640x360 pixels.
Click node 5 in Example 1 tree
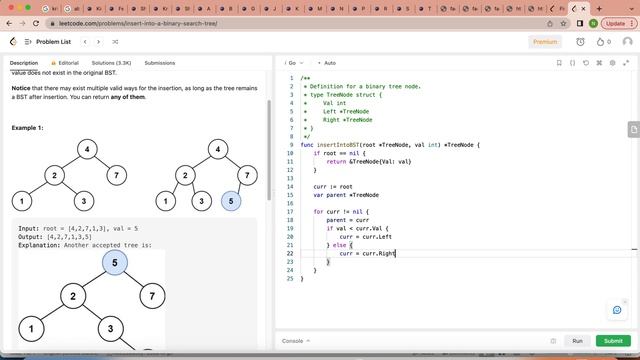(x=231, y=201)
